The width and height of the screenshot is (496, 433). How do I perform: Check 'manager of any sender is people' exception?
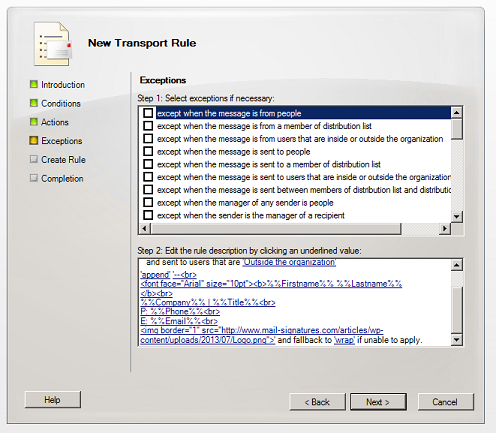point(148,202)
